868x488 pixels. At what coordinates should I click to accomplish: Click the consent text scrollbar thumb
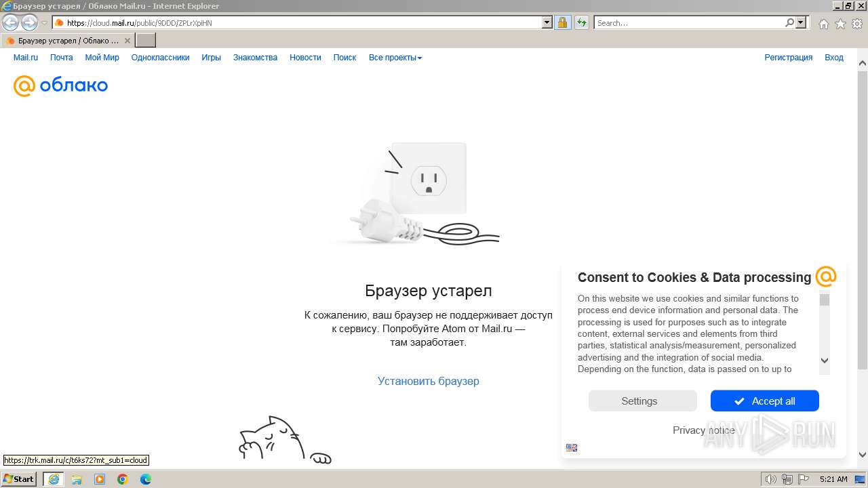tap(824, 300)
